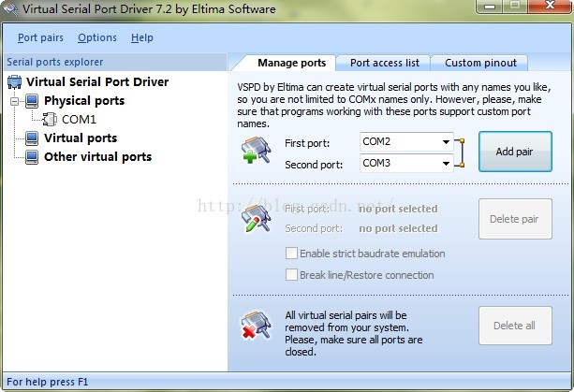The image size is (574, 392).
Task: Close the Virtual Serial Port Driver window
Action: (x=550, y=7)
